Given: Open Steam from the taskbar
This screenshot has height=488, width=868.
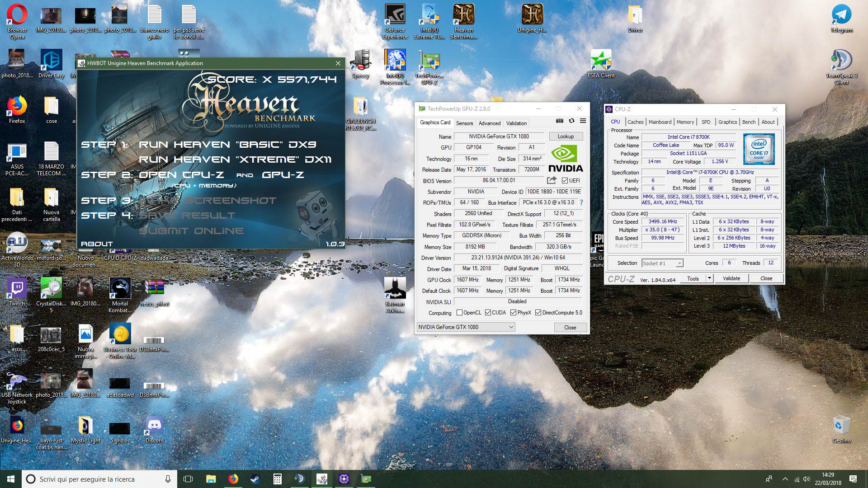Looking at the screenshot, I should coord(255,479).
